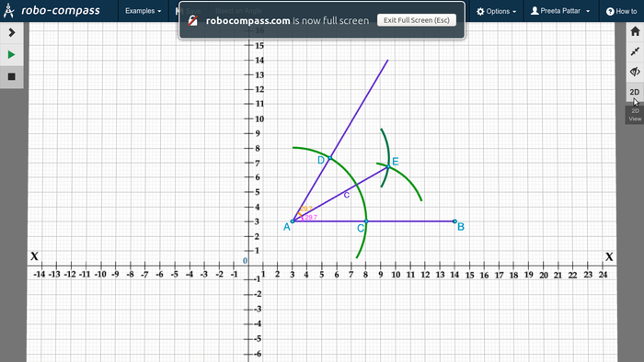This screenshot has width=644, height=362.
Task: Open the Options menu
Action: click(496, 11)
